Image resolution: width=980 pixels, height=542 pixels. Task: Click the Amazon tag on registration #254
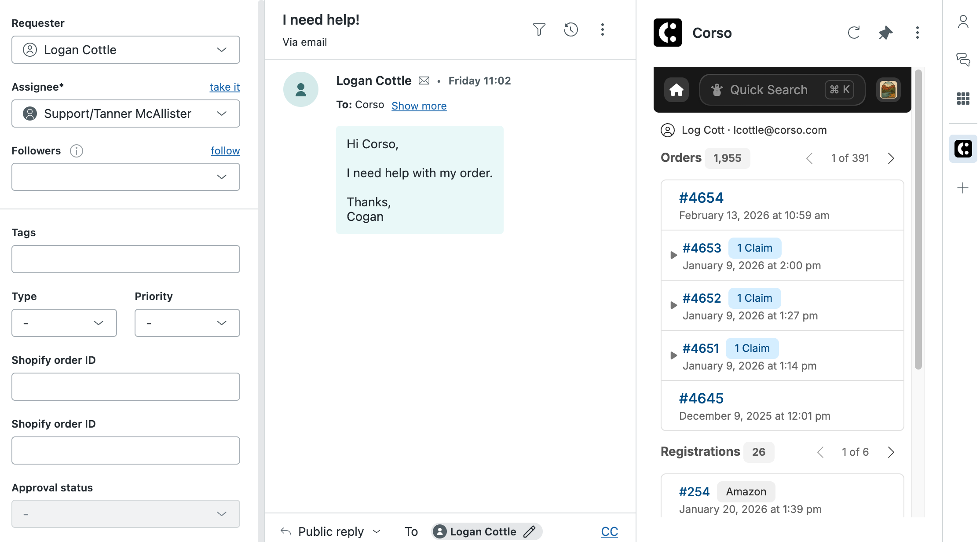click(746, 492)
